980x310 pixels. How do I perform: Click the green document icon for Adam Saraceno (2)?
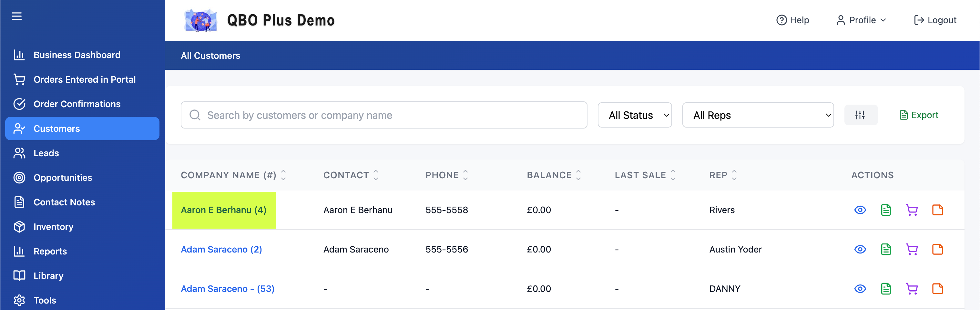click(x=886, y=250)
